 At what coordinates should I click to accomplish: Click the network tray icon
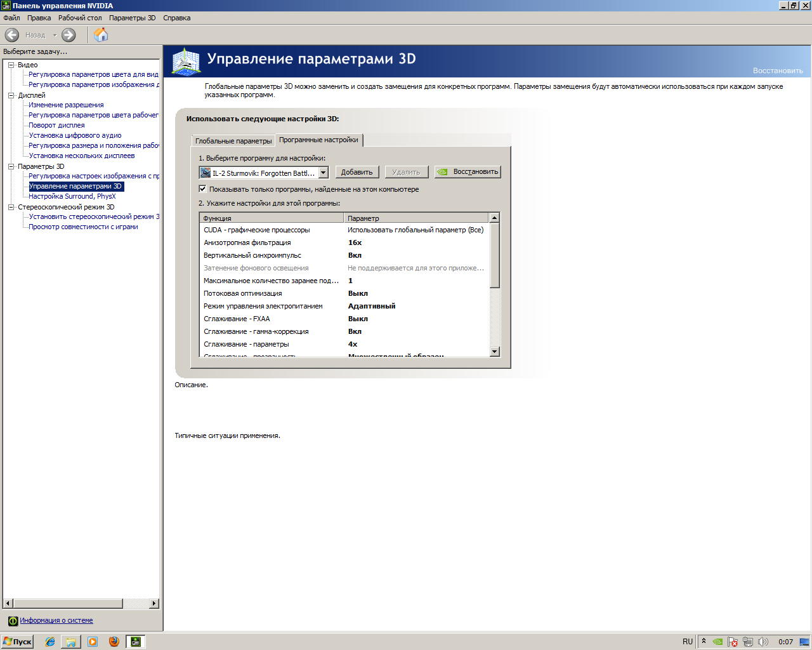[x=748, y=642]
